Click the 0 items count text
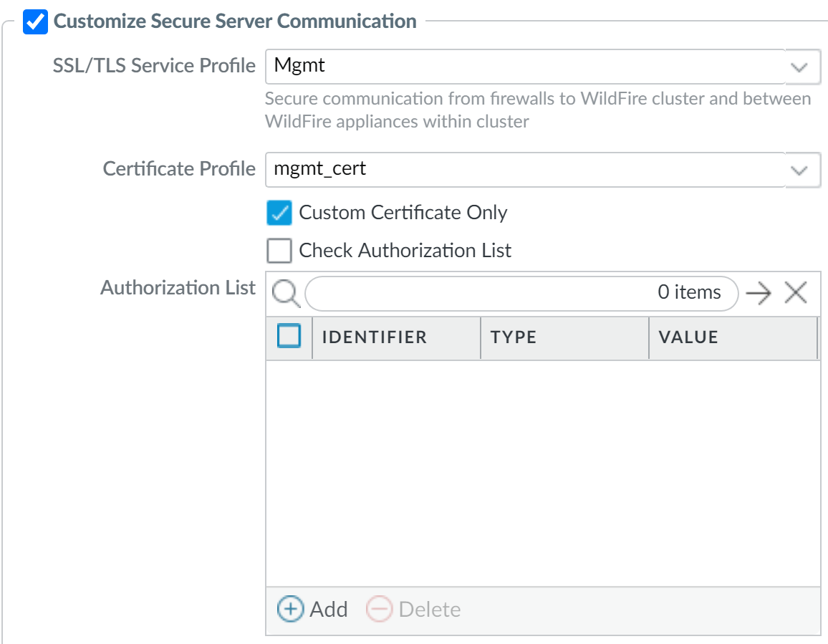 [689, 292]
